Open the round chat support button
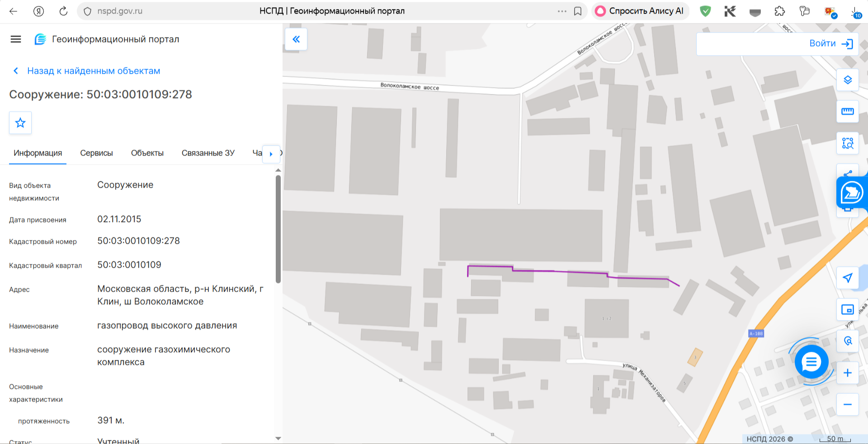The image size is (868, 444). coord(811,362)
